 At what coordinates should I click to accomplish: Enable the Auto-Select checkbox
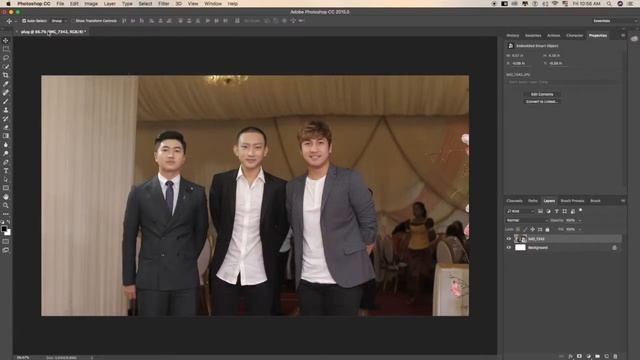[24, 21]
